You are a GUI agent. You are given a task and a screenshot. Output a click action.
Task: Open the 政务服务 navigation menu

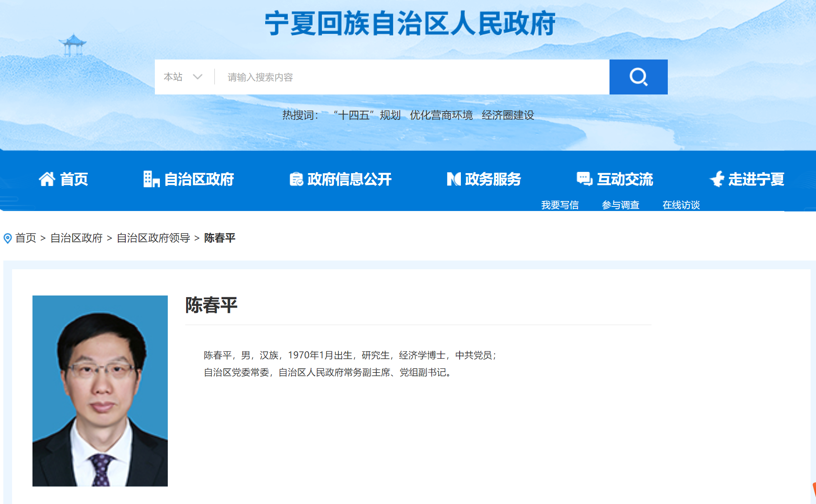click(x=493, y=179)
